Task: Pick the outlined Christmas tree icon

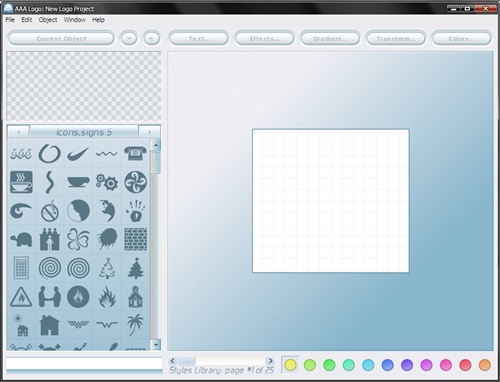Action: (107, 268)
